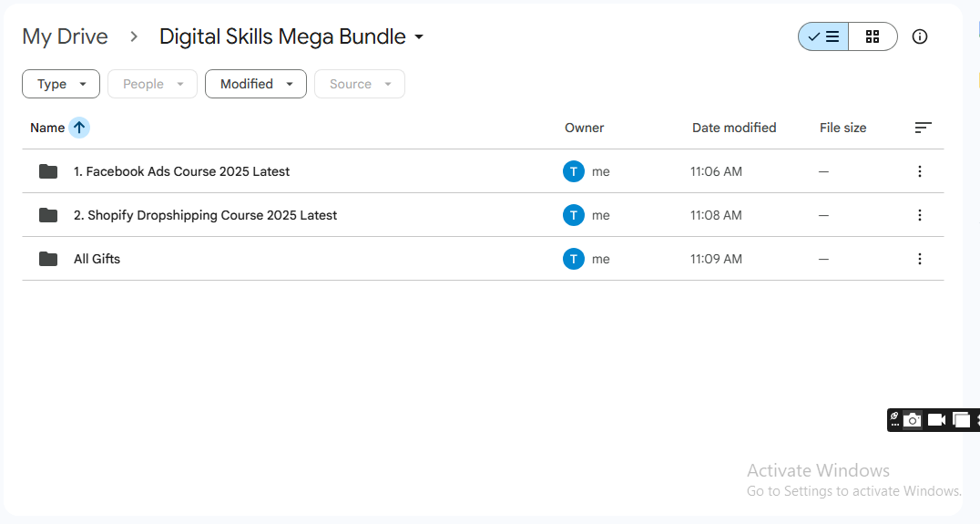Click folder icon of Shopify Dropshipping Course
This screenshot has width=980, height=524.
48,215
